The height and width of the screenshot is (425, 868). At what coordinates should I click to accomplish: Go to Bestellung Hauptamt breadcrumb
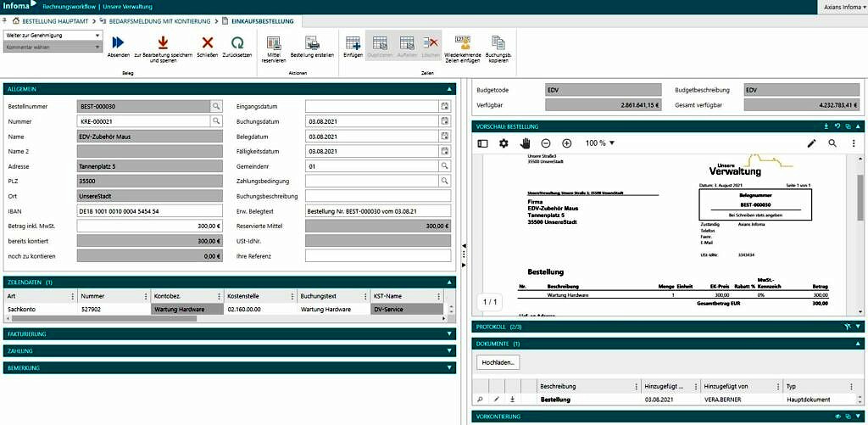[x=53, y=21]
